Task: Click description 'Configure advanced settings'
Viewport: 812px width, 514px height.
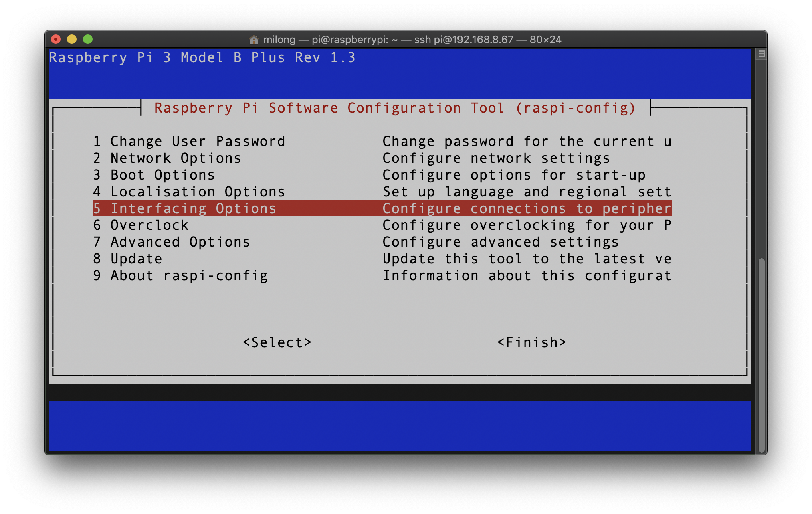Action: pyautogui.click(x=501, y=242)
